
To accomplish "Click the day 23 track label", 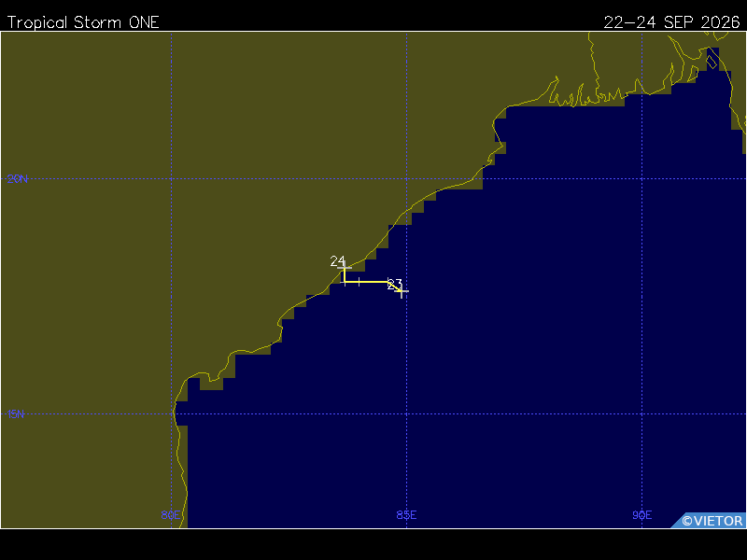I will click(394, 285).
